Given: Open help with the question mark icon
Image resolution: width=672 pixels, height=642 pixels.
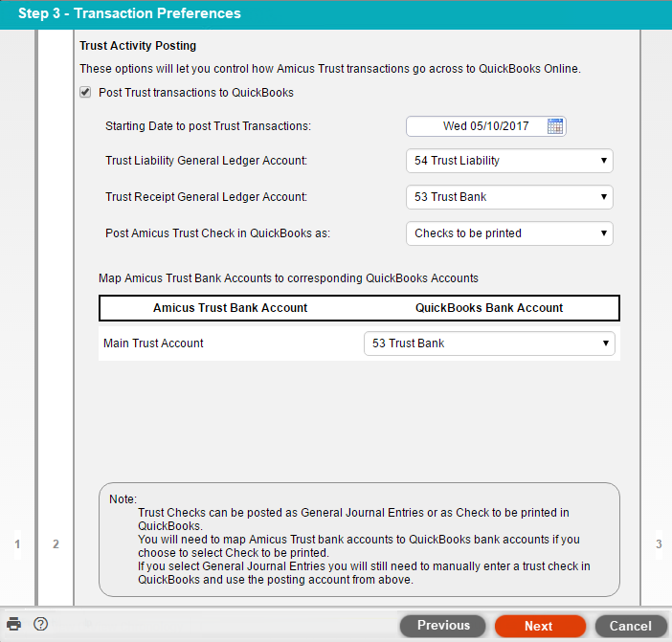Looking at the screenshot, I should coord(41,624).
